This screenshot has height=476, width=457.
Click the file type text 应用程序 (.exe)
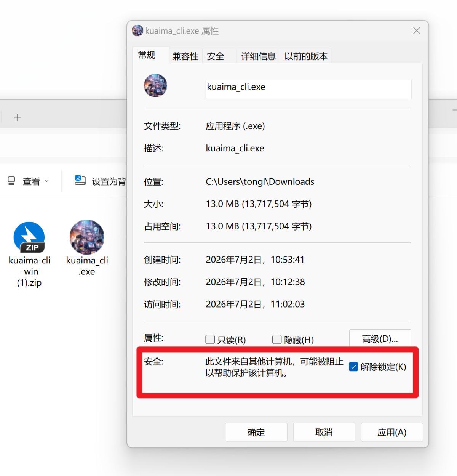point(235,126)
